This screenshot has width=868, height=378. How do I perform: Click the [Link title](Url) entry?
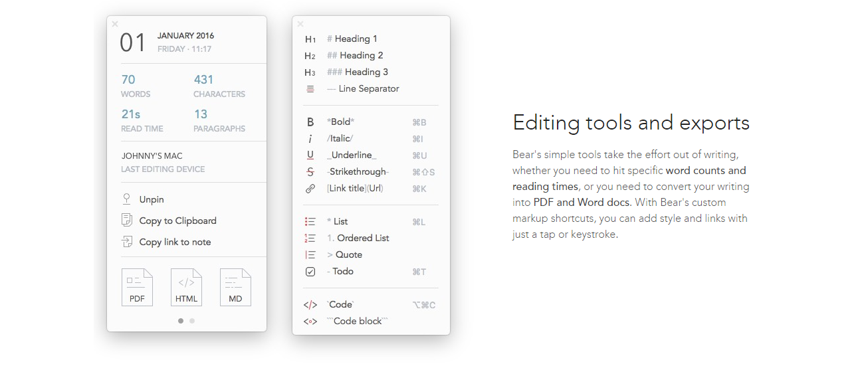tap(356, 189)
